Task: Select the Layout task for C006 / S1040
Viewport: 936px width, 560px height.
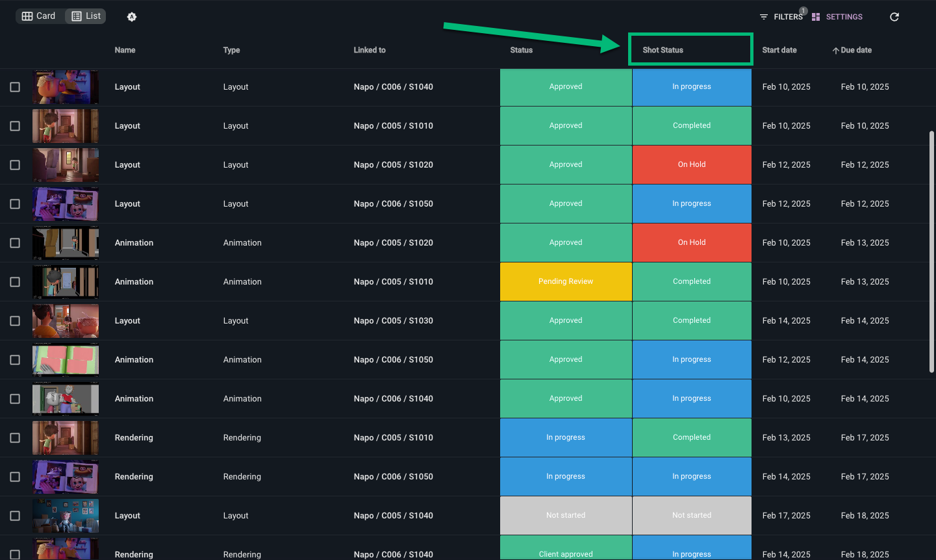Action: pyautogui.click(x=15, y=87)
